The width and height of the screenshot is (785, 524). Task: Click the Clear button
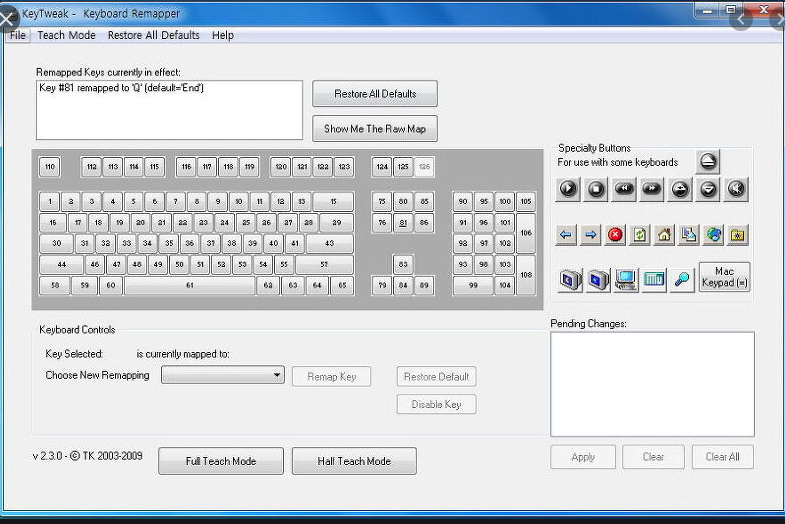click(653, 456)
